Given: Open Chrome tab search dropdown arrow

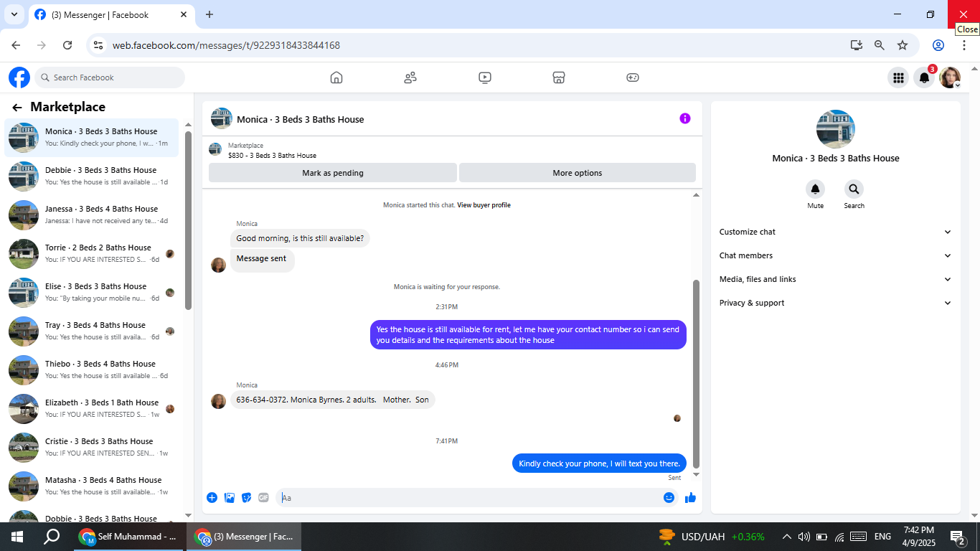Looking at the screenshot, I should [x=14, y=14].
